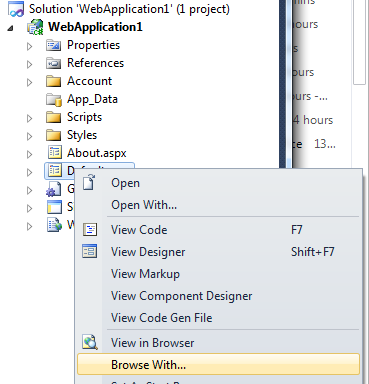Click the vertical scrollbar thumb at right
369x384 pixels.
pyautogui.click(x=360, y=42)
